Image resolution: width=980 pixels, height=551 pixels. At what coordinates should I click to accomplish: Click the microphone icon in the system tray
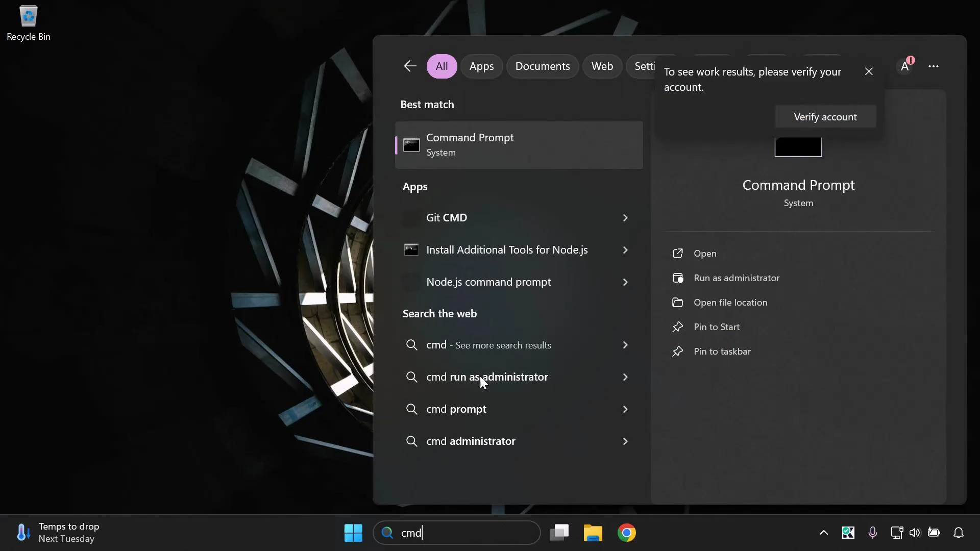873,533
